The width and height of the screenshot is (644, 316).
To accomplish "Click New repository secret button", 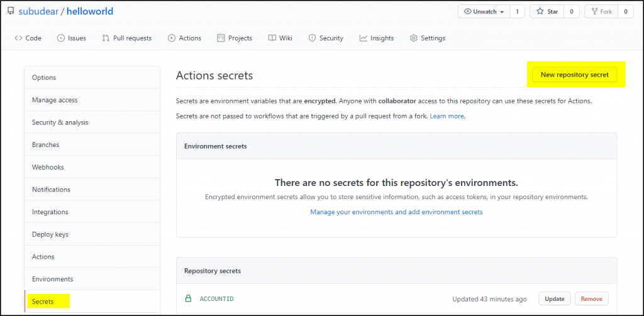I will [x=574, y=75].
